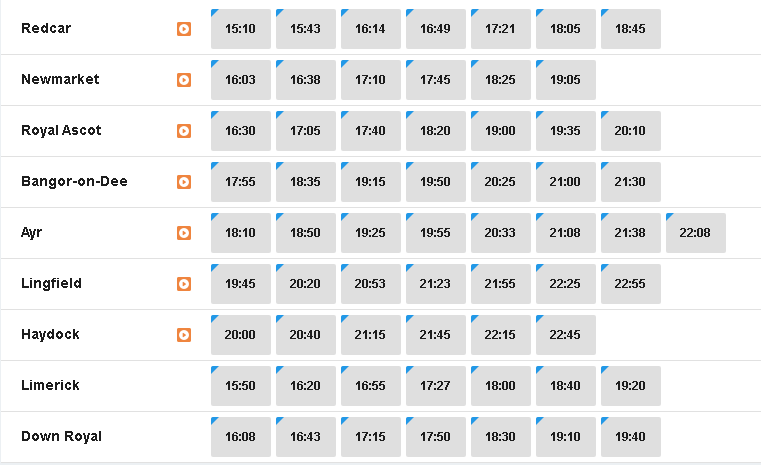The width and height of the screenshot is (761, 465).
Task: Open the 22:08 Ayr race
Action: pos(696,233)
